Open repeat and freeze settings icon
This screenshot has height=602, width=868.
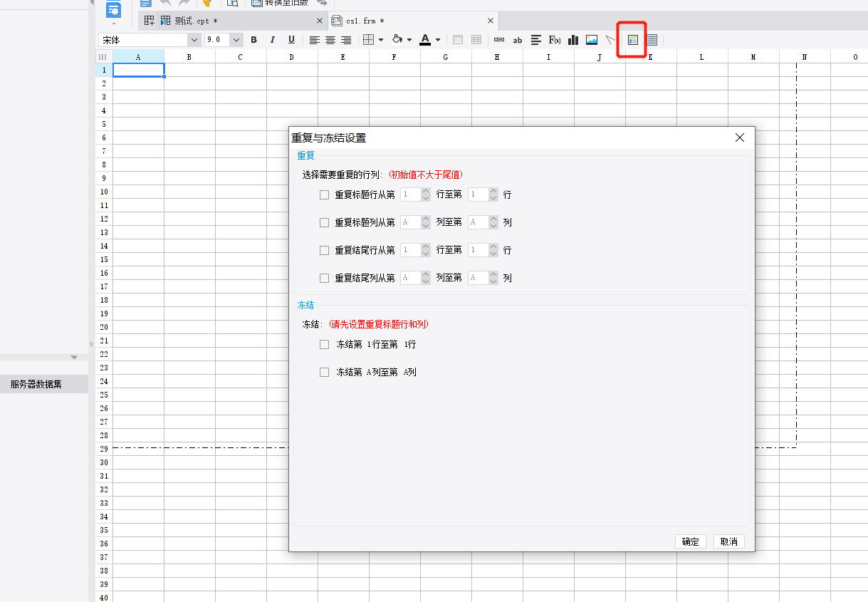click(632, 40)
